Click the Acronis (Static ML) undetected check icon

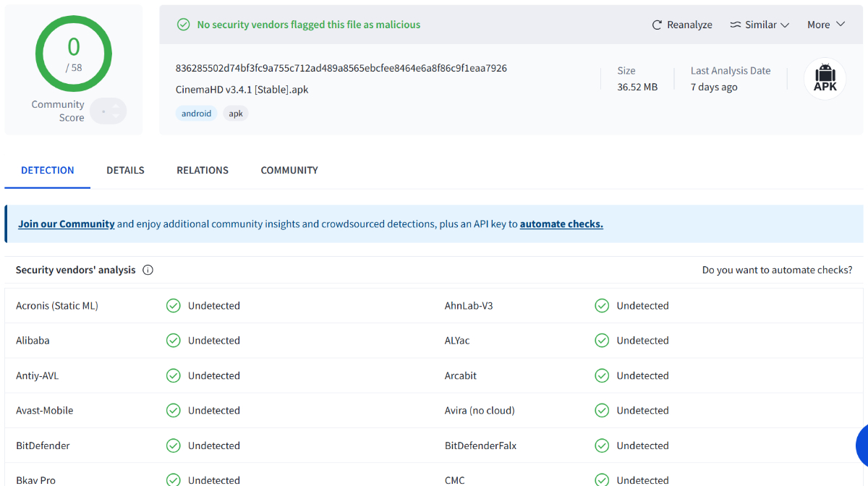174,306
